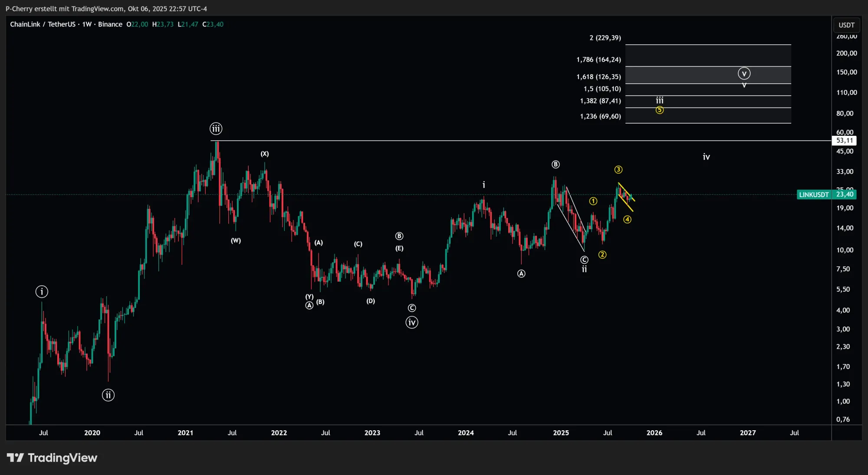
Task: Select the circled iv label under 2023 low
Action: (412, 322)
